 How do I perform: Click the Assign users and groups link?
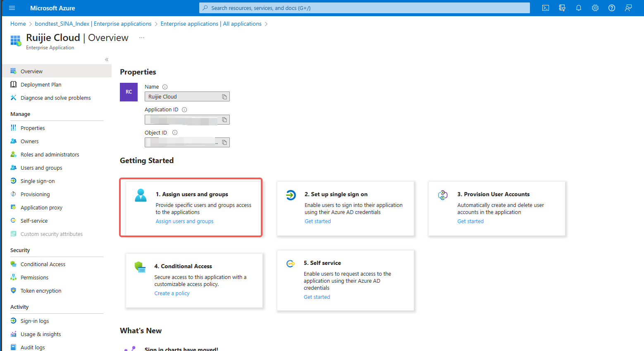coord(184,221)
